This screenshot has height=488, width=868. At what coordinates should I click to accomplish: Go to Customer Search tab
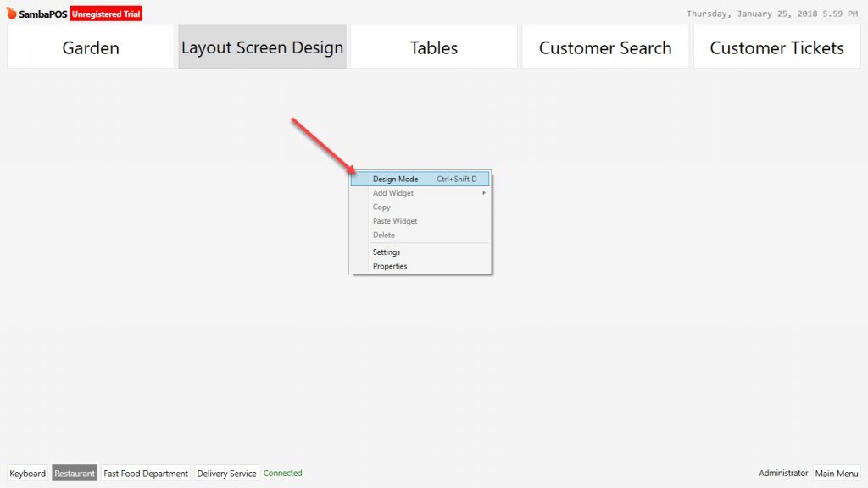pos(605,47)
